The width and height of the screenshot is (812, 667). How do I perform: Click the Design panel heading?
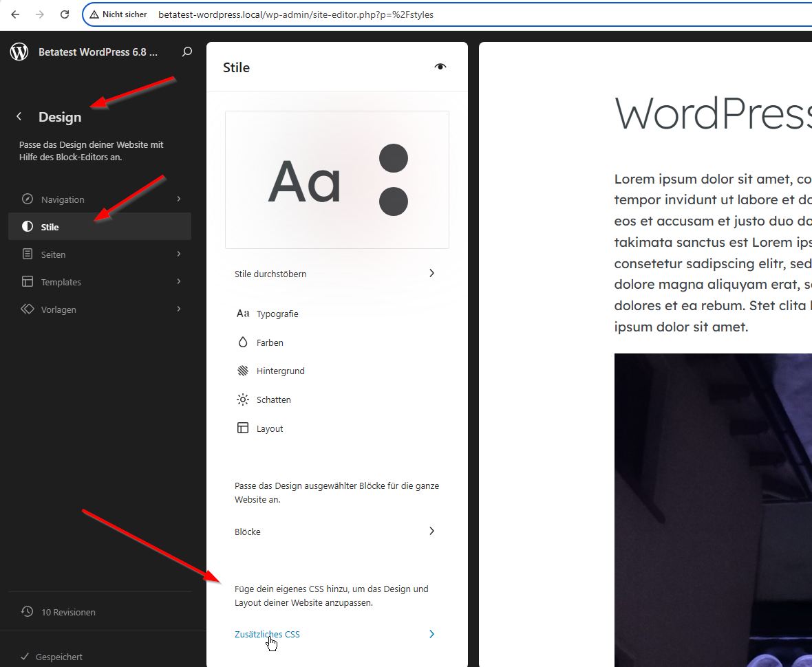coord(60,117)
